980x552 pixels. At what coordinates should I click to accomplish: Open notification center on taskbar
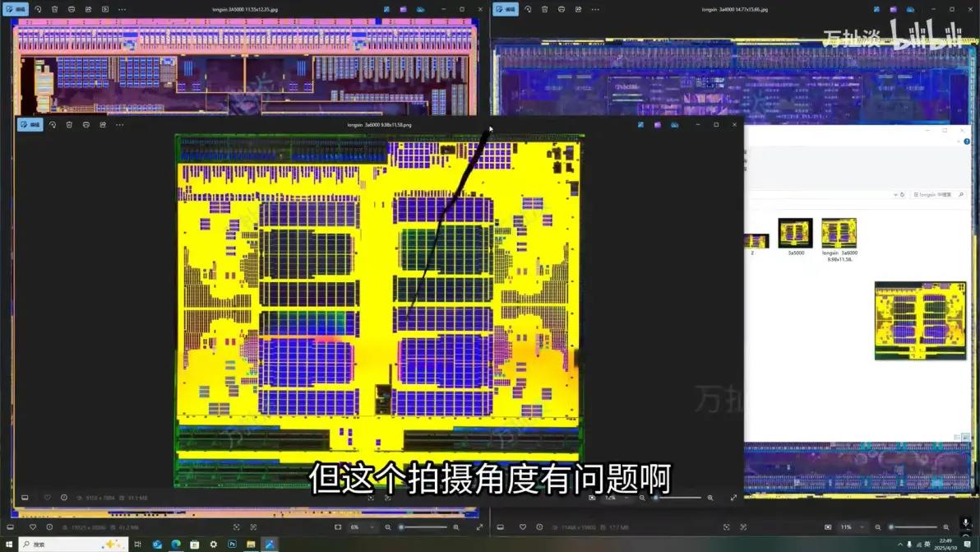coord(968,545)
